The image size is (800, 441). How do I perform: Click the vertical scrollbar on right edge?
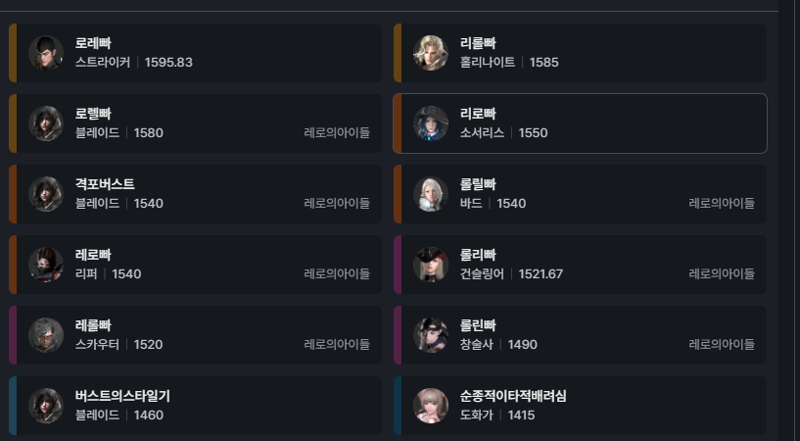click(x=789, y=220)
